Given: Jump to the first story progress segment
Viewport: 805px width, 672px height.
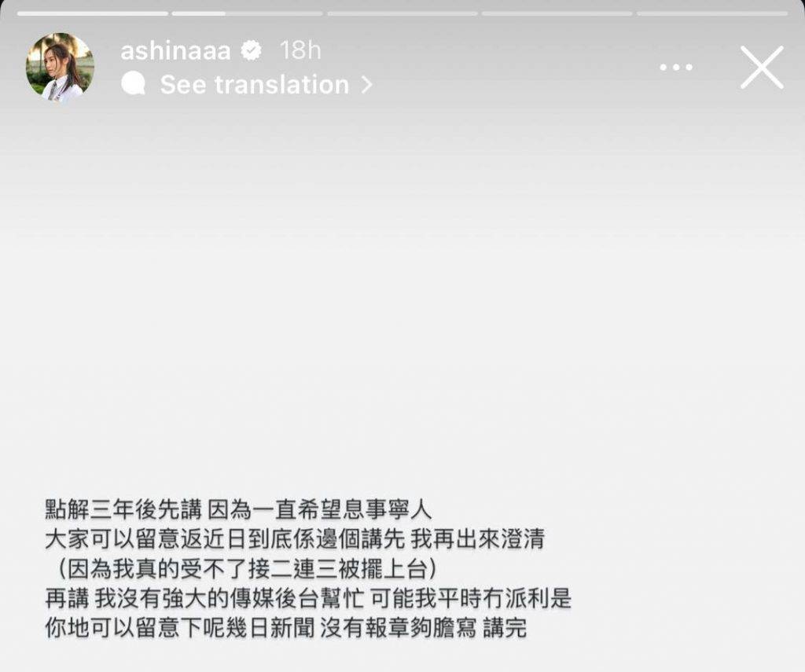Looking at the screenshot, I should click(x=93, y=14).
